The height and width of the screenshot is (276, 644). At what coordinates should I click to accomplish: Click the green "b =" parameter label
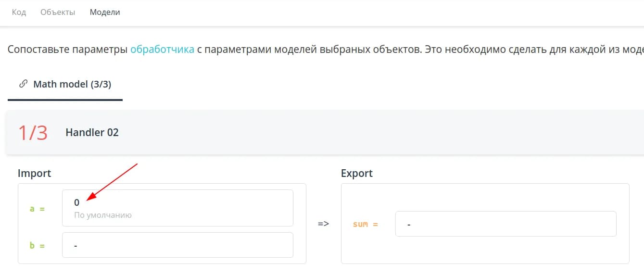(37, 245)
